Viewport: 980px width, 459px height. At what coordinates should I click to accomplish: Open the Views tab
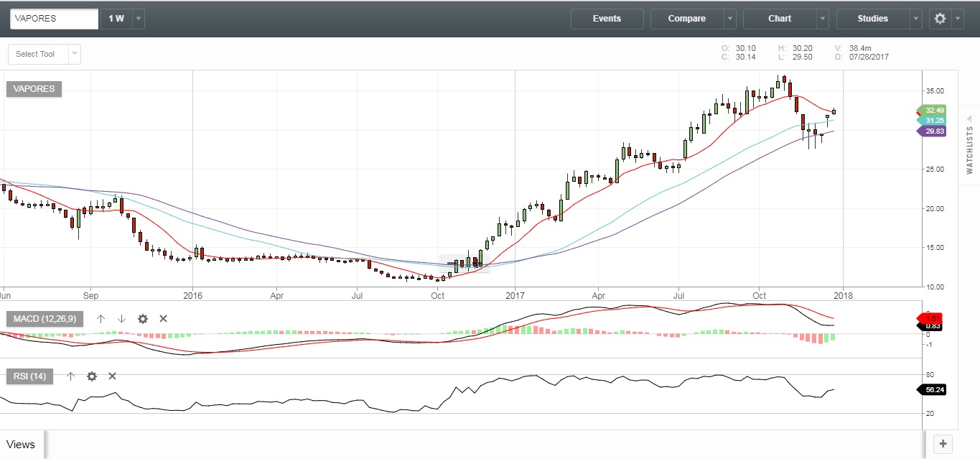pos(21,444)
